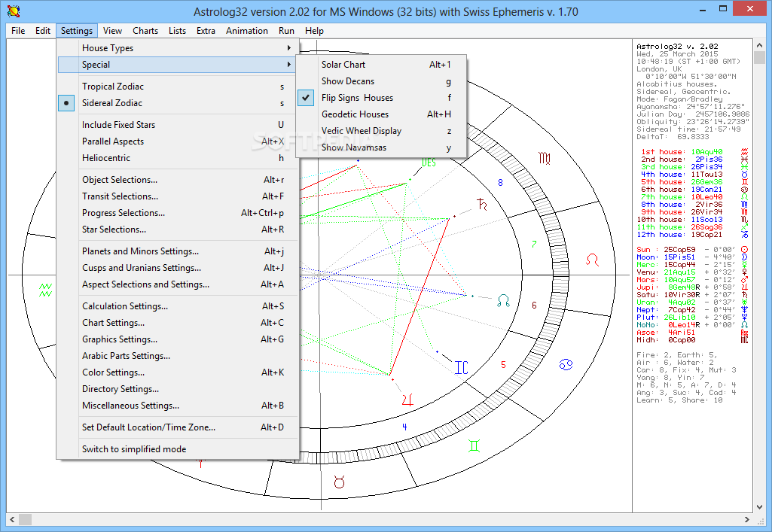Viewport: 772px width, 532px height.
Task: Open Calculation Settings dialog
Action: 179,306
